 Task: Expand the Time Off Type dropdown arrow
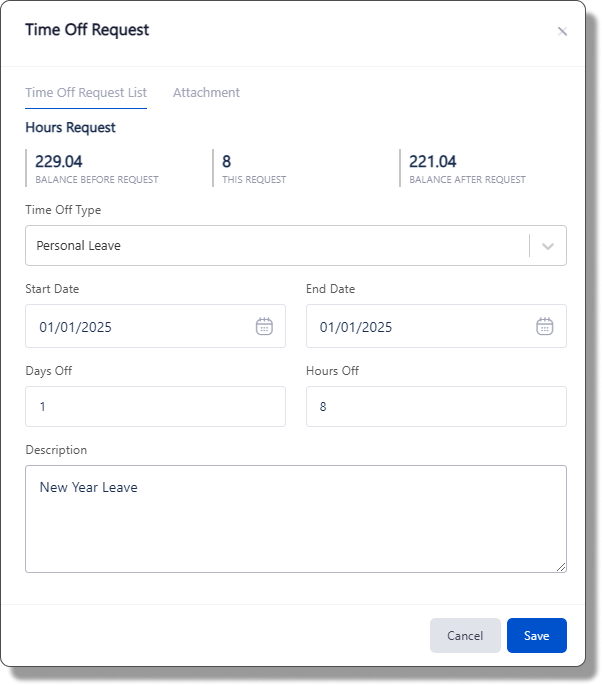point(547,246)
